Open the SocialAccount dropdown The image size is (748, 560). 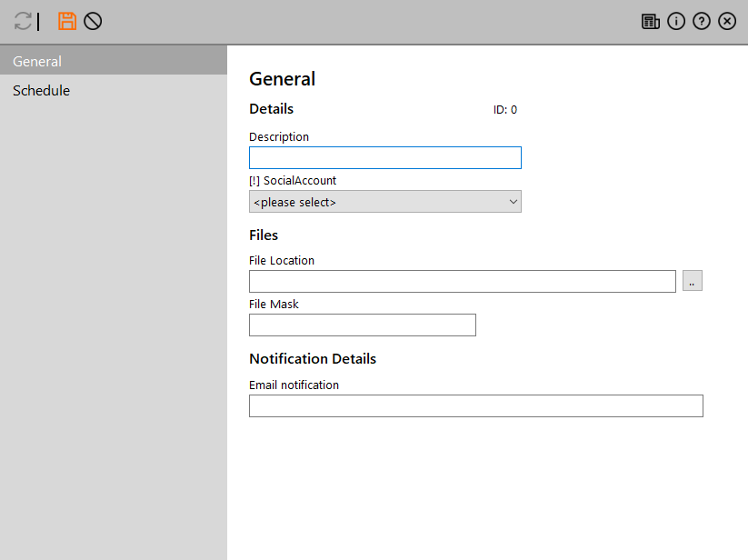(x=384, y=202)
